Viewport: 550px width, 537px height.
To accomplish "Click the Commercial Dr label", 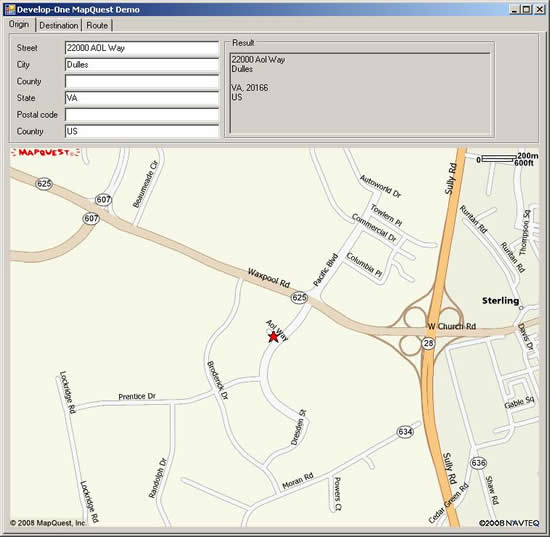I will 374,228.
